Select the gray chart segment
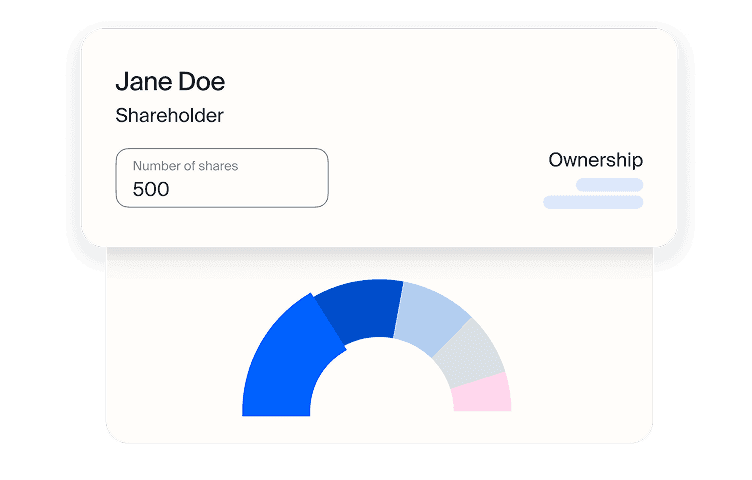 (x=470, y=355)
